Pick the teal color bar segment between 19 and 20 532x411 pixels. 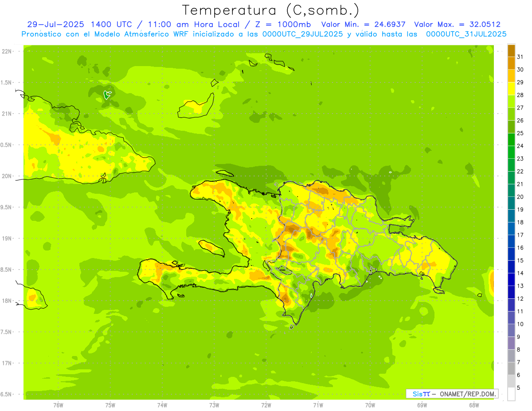tap(511, 203)
